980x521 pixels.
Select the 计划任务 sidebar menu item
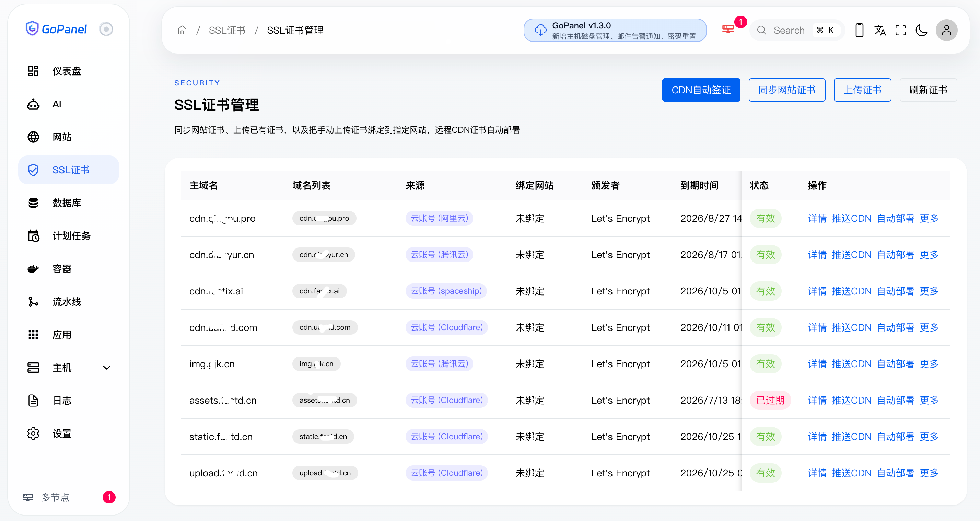point(69,236)
